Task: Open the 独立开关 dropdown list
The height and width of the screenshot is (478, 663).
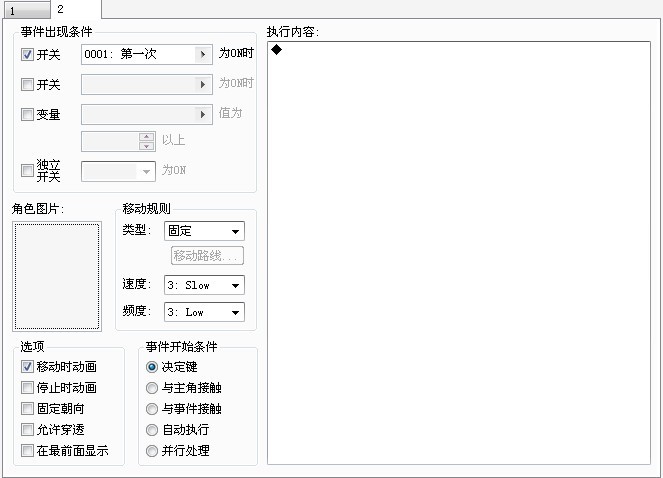Action: coord(118,171)
